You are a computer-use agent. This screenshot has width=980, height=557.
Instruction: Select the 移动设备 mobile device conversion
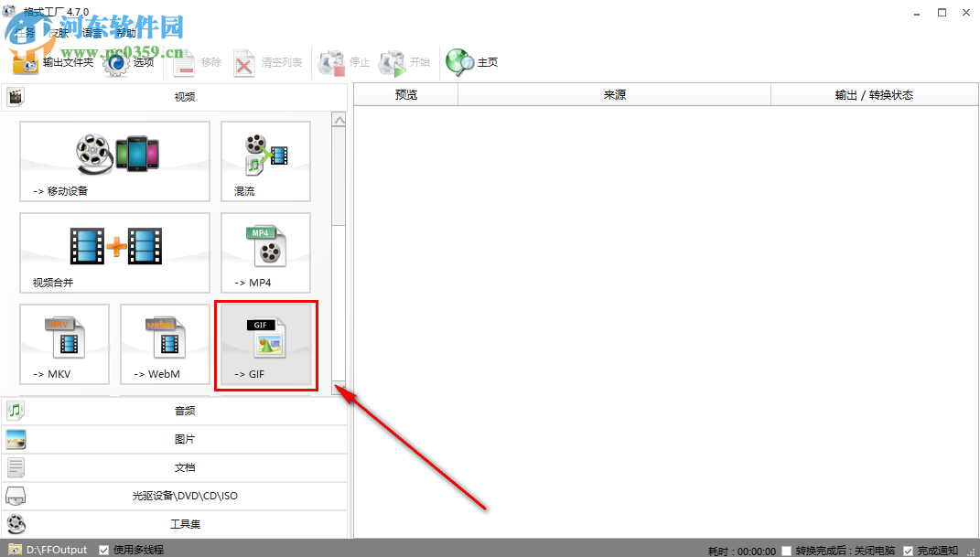coord(115,161)
